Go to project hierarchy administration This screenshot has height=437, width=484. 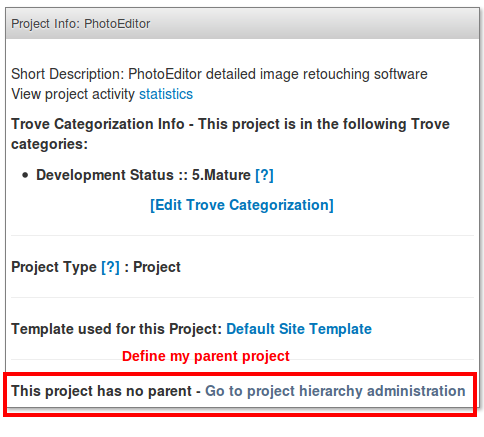335,391
